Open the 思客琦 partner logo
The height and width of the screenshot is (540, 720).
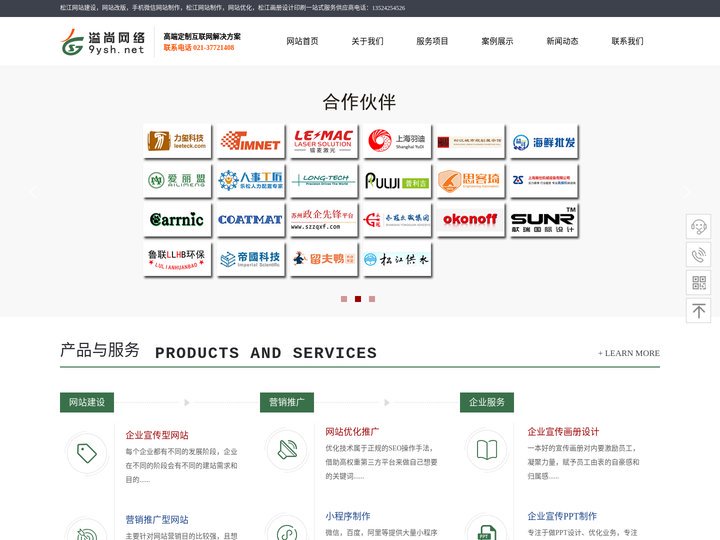[471, 180]
